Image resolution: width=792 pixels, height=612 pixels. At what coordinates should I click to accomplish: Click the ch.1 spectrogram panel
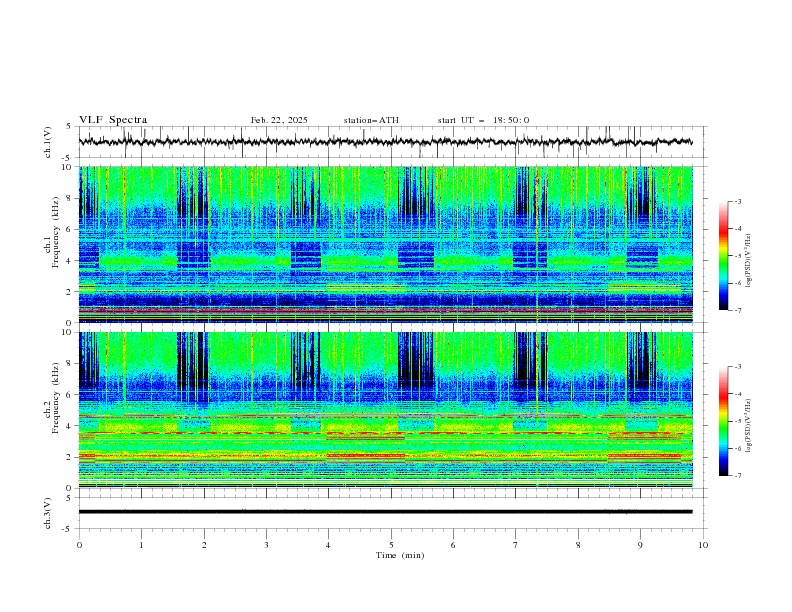tap(385, 244)
